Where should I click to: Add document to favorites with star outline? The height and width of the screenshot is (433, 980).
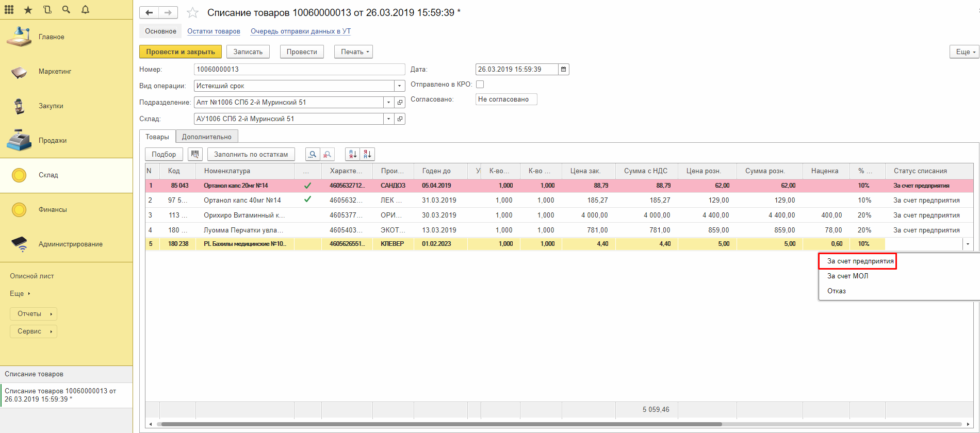[x=192, y=13]
